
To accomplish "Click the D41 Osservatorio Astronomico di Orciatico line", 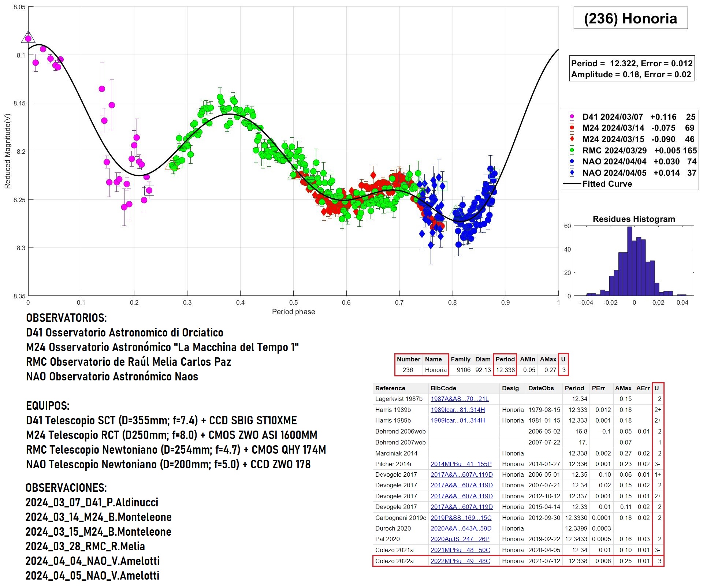I will coord(124,332).
